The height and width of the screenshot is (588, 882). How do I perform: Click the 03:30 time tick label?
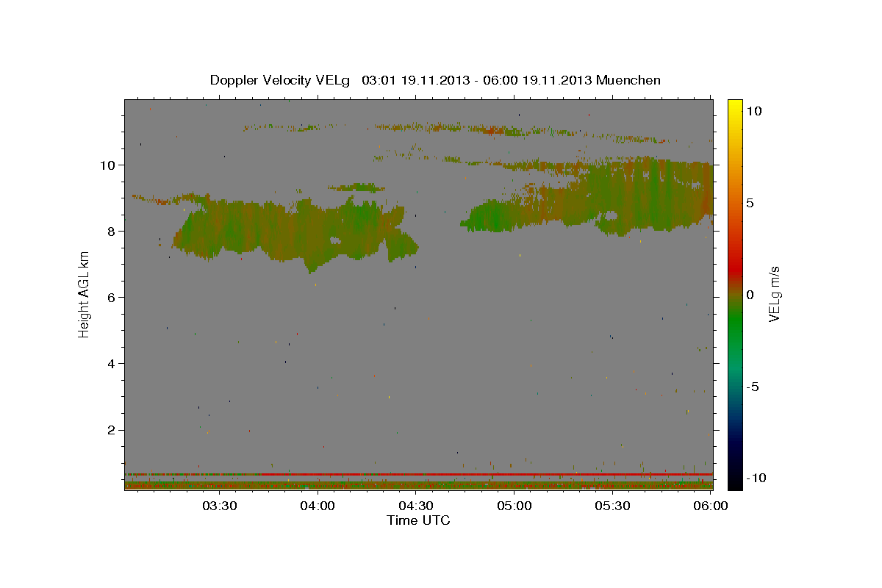coord(220,506)
